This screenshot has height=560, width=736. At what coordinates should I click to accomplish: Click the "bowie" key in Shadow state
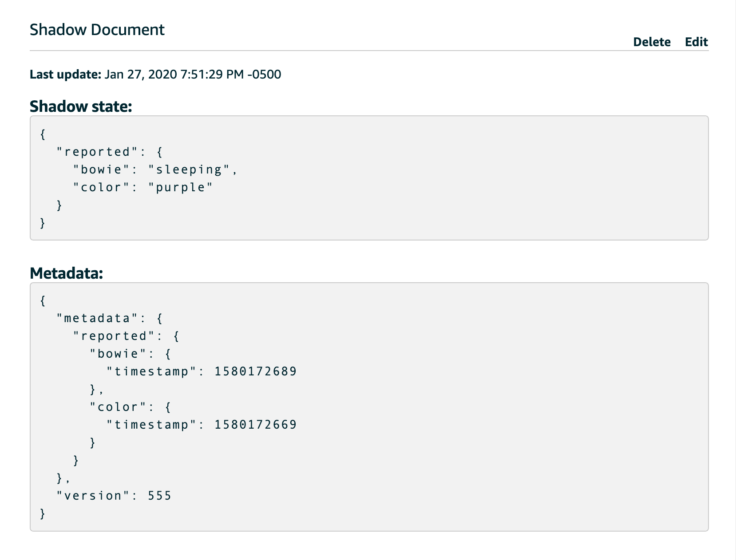(x=101, y=170)
